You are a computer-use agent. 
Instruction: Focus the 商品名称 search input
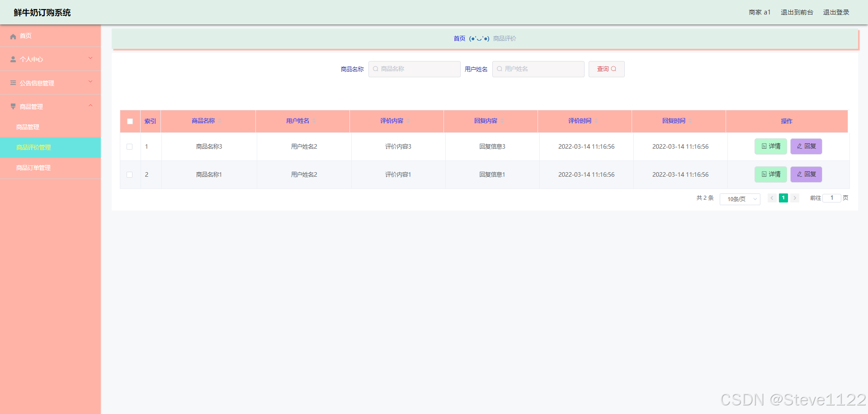[414, 69]
